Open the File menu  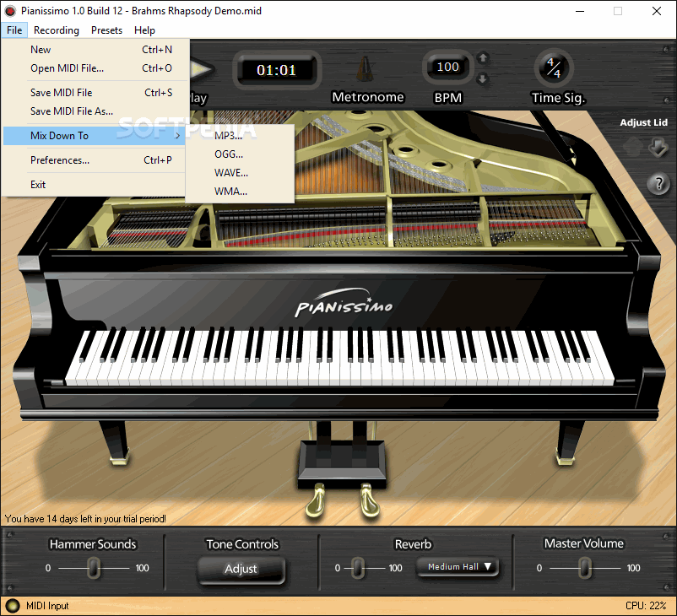(14, 30)
